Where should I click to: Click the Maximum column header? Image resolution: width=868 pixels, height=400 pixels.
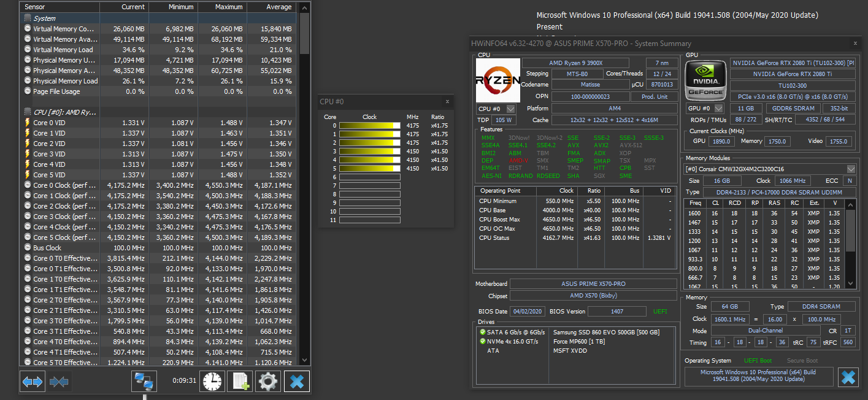(222, 7)
